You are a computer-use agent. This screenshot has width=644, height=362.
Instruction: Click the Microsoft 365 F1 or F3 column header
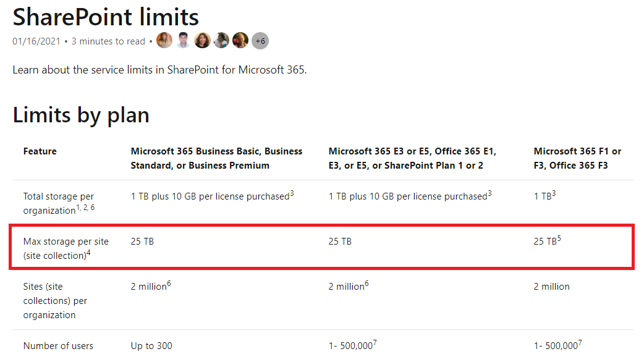pyautogui.click(x=577, y=158)
